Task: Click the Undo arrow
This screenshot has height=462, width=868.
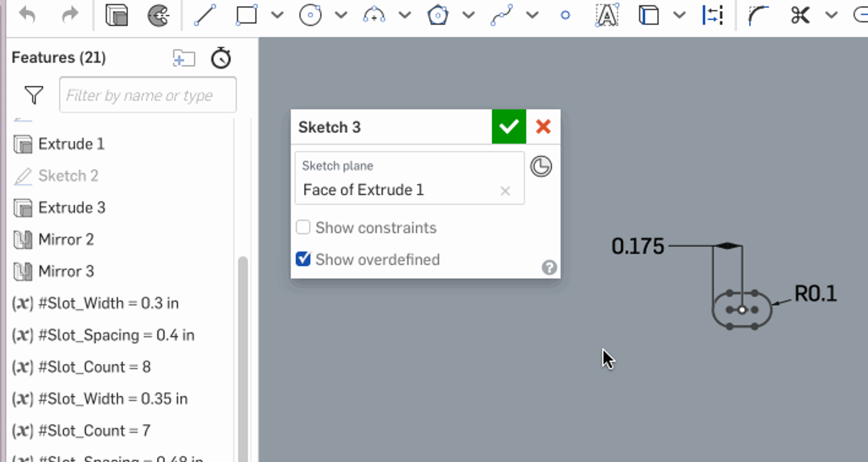Action: [27, 15]
